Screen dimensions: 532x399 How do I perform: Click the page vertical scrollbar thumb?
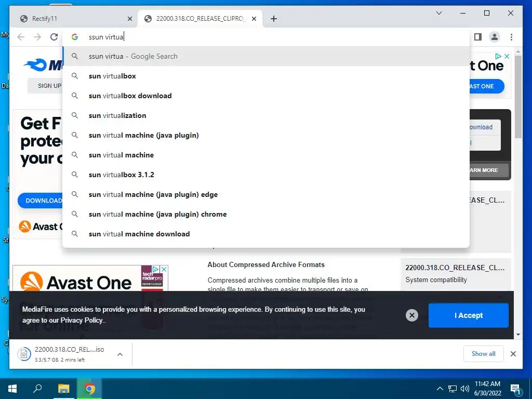pyautogui.click(x=518, y=97)
